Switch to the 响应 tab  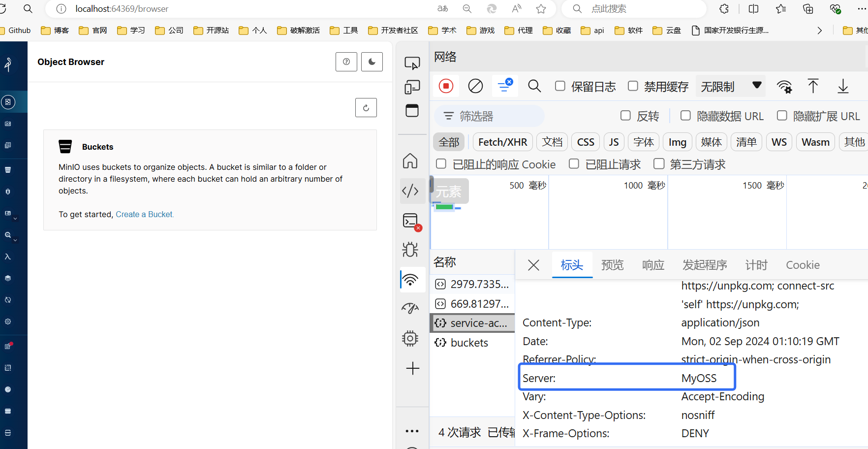[653, 265]
